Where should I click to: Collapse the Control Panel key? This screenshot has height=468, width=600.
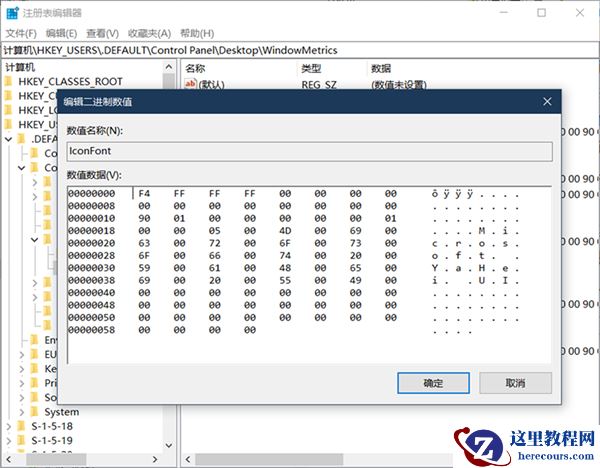21,168
